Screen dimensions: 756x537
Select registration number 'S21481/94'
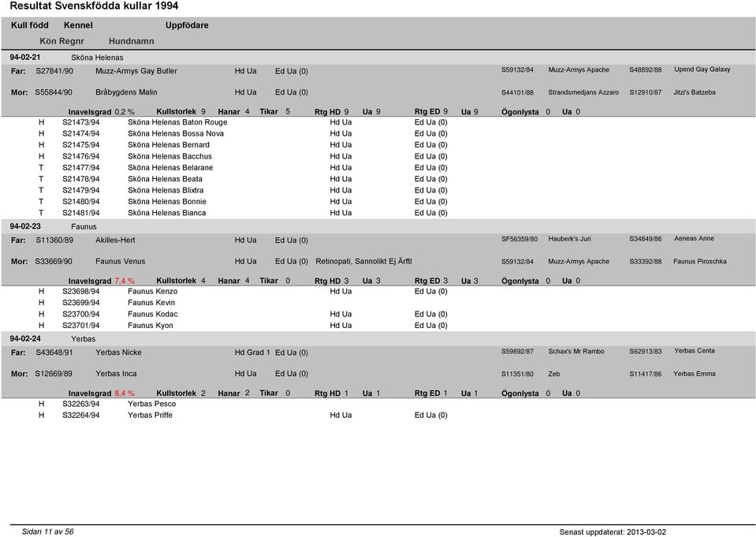click(x=81, y=213)
